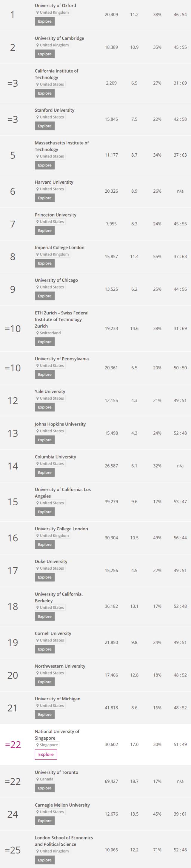
Task: Click the location pin icon beside Singapore
Action: tap(38, 745)
